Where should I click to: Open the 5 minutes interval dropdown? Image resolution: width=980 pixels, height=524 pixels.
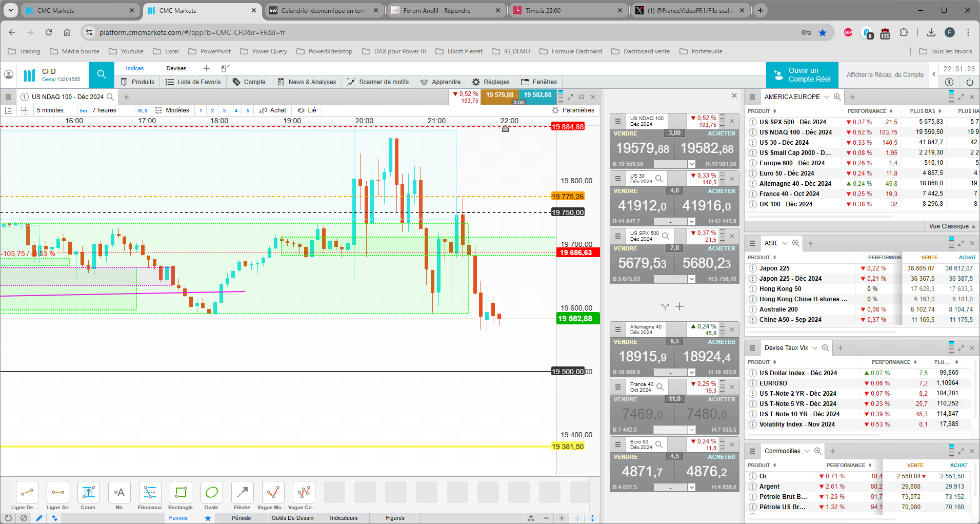click(50, 110)
